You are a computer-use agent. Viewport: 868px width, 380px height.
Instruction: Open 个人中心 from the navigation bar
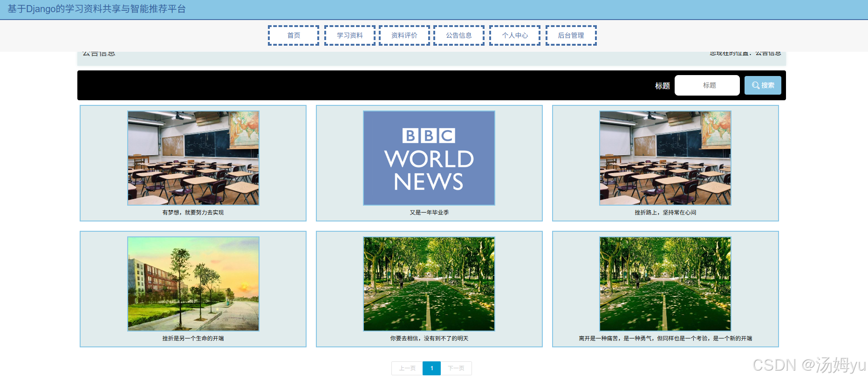(515, 35)
